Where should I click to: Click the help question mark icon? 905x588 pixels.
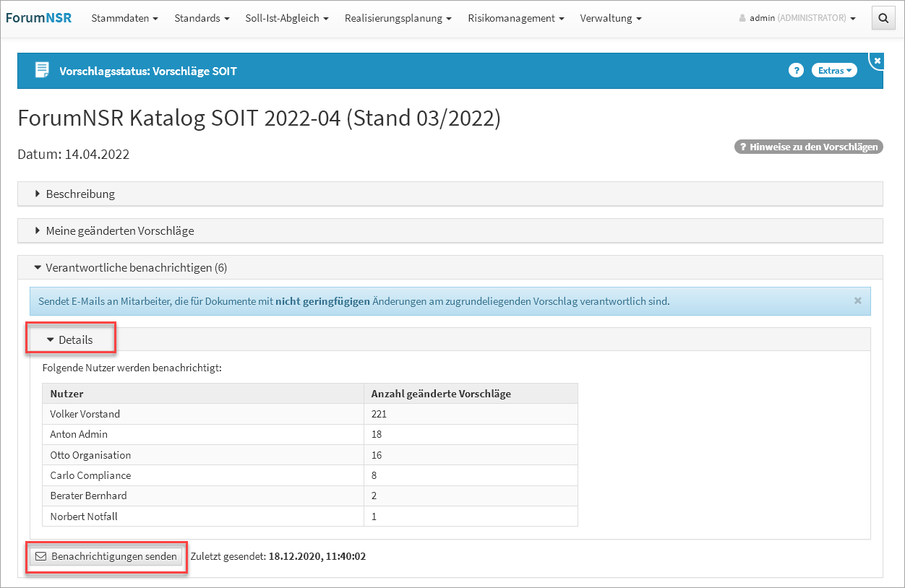pos(796,70)
